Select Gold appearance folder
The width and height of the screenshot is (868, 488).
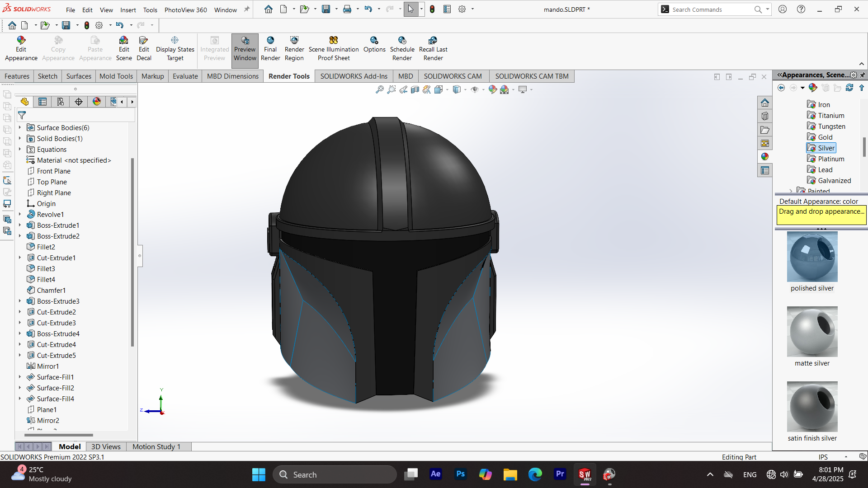(820, 137)
